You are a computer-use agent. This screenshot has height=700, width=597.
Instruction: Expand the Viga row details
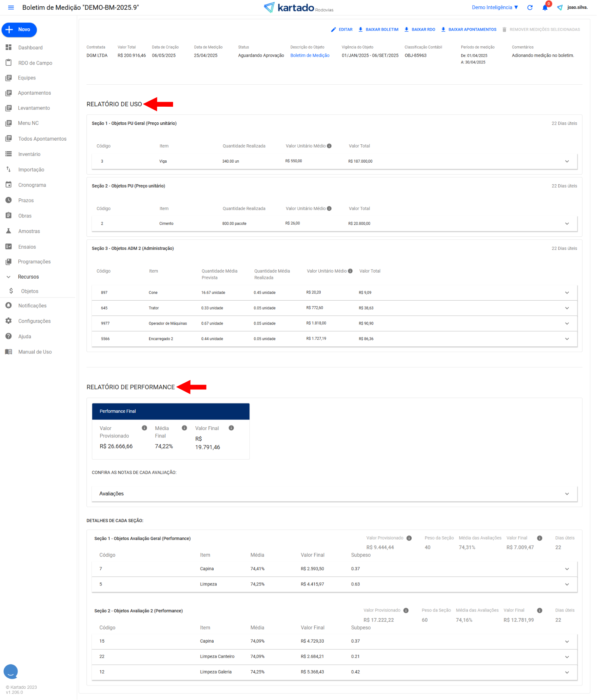(x=567, y=161)
